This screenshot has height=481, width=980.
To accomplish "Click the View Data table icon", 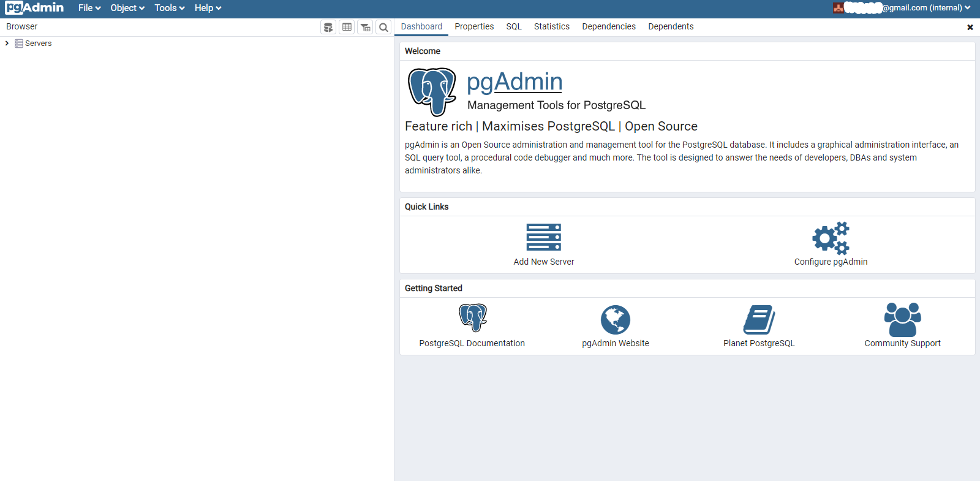I will [x=347, y=27].
